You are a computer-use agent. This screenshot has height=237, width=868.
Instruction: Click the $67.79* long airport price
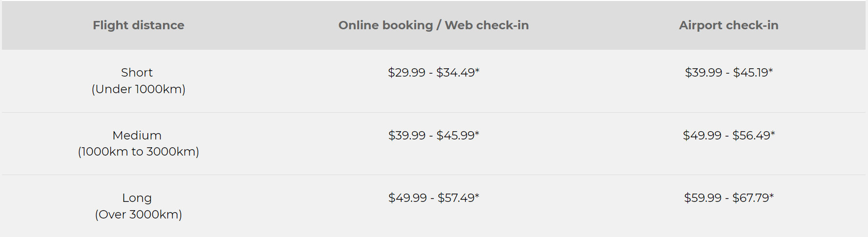coord(753,198)
